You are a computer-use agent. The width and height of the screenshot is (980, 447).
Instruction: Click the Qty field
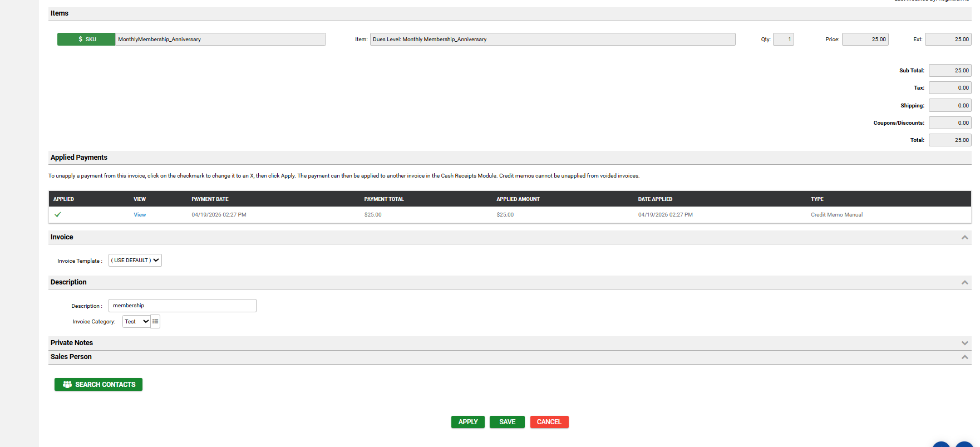tap(783, 40)
